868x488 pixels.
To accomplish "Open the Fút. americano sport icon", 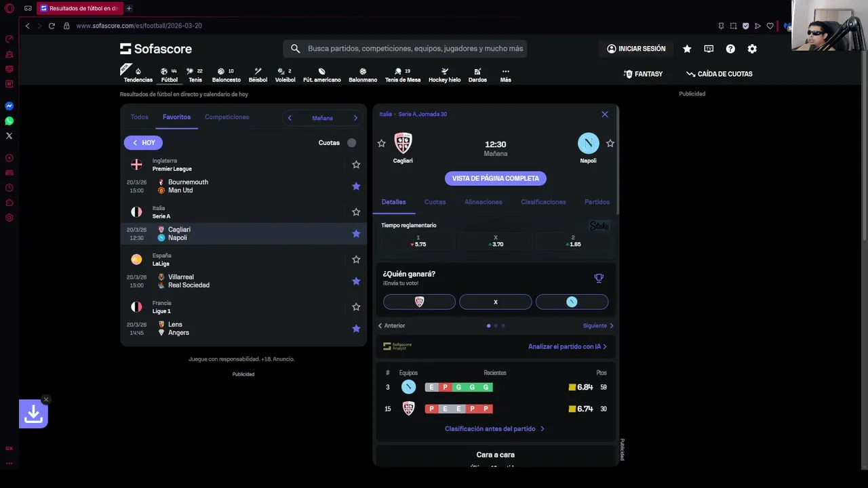I will 321,75.
